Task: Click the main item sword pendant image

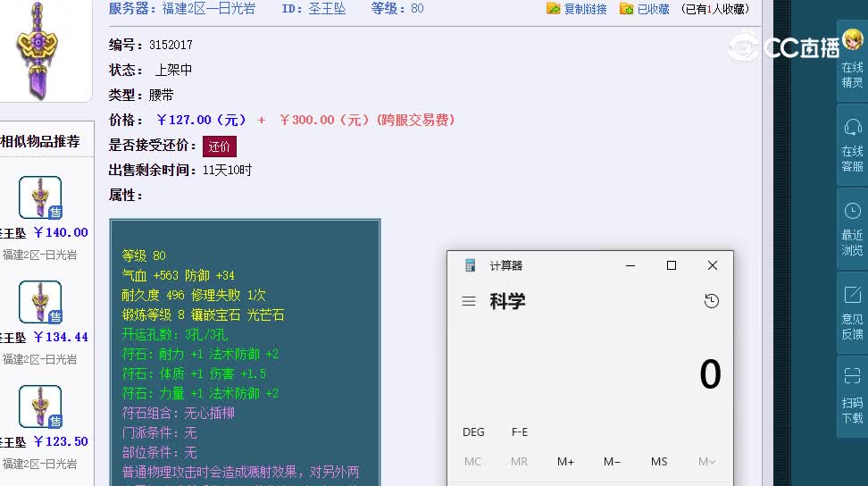Action: pos(38,51)
